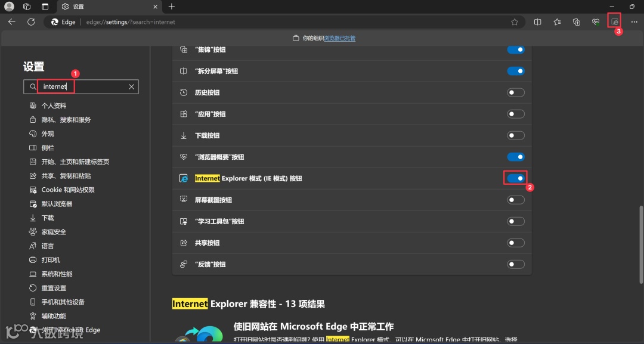Image resolution: width=644 pixels, height=344 pixels.
Task: Open 外观 settings section
Action: tap(48, 134)
